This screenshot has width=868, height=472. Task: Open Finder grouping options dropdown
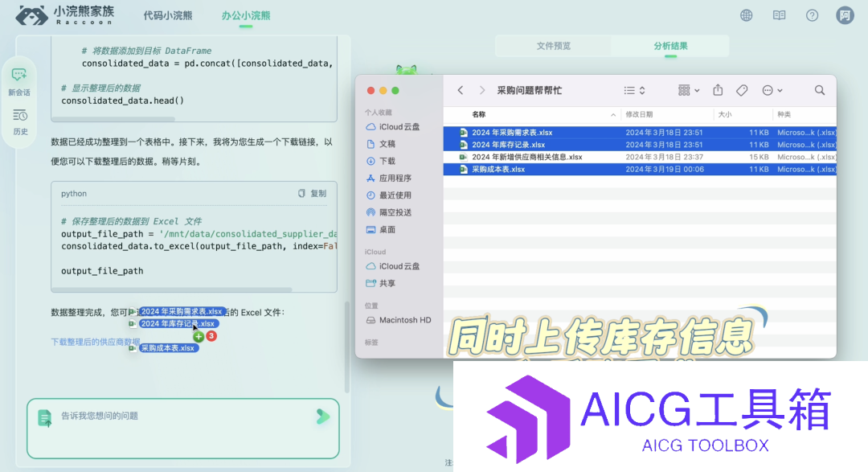[x=689, y=90]
